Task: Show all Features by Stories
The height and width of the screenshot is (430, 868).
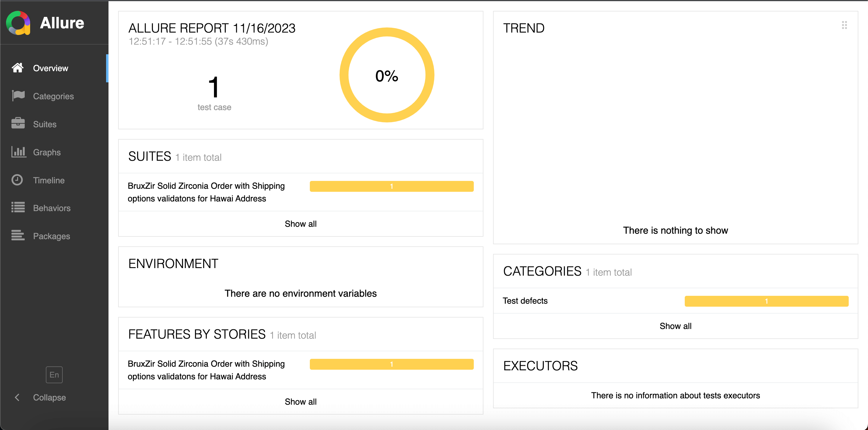Action: tap(300, 402)
